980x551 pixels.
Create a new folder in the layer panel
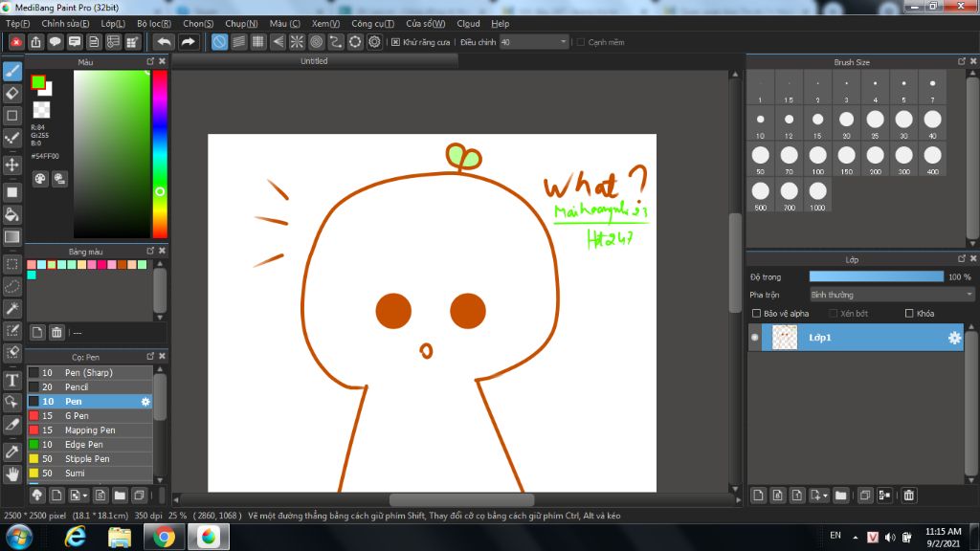pos(840,496)
